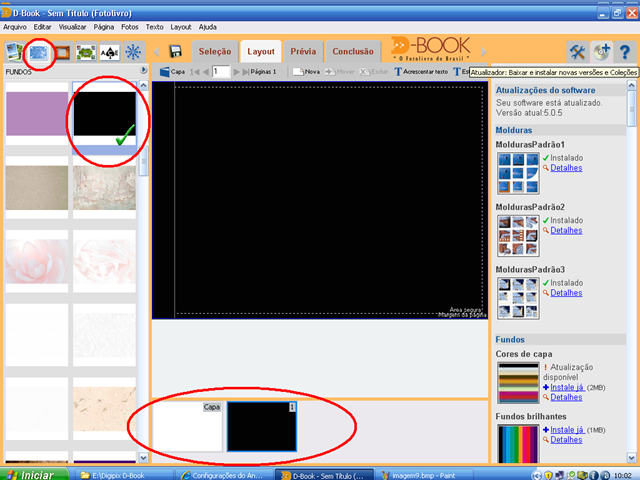Click updates panel scrollbar down arrow
Viewport: 640px width, 480px height.
631,458
